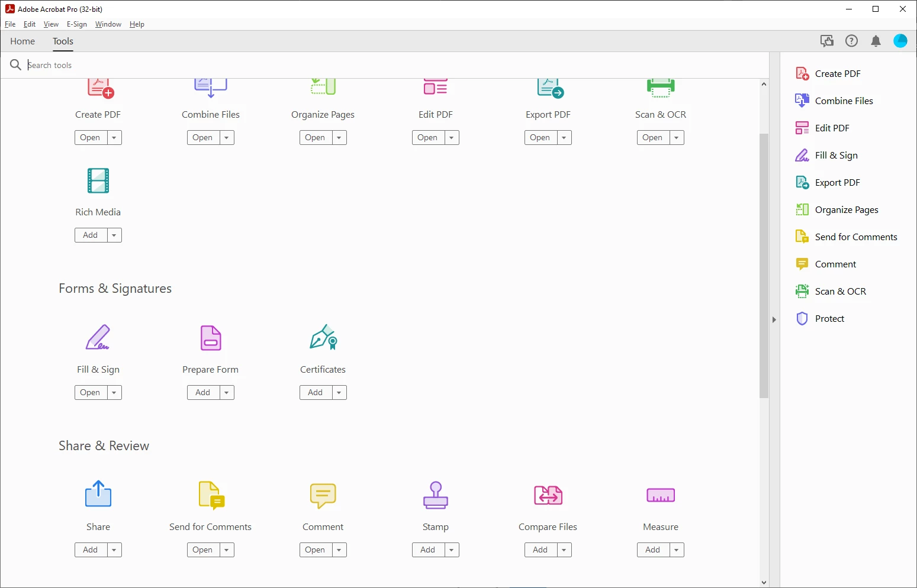Expand the dropdown arrow next to Certificates Add
The image size is (917, 588).
click(x=339, y=393)
